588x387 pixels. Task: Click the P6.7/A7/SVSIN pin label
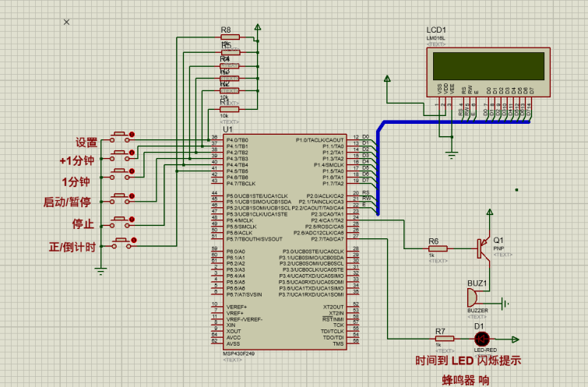[x=244, y=294]
